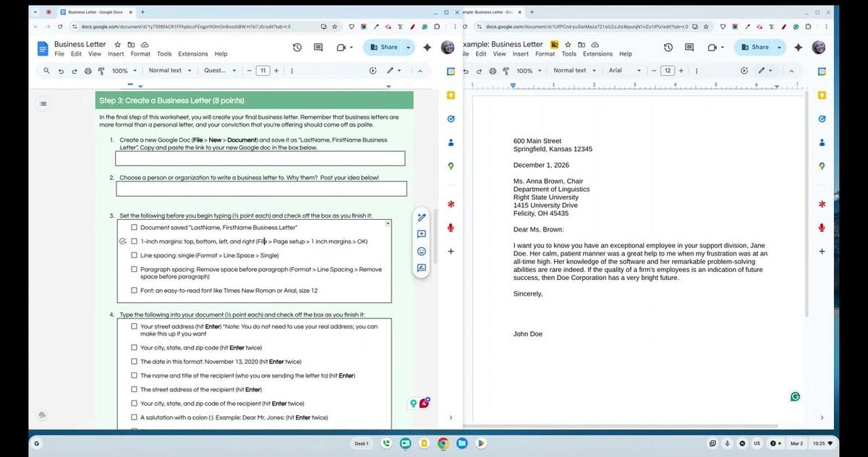Check the checkbox for Your street address
Screen dimensions: 868x457
point(134,325)
